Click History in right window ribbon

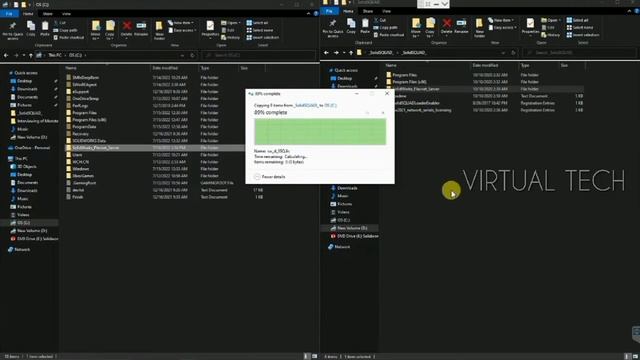(551, 35)
